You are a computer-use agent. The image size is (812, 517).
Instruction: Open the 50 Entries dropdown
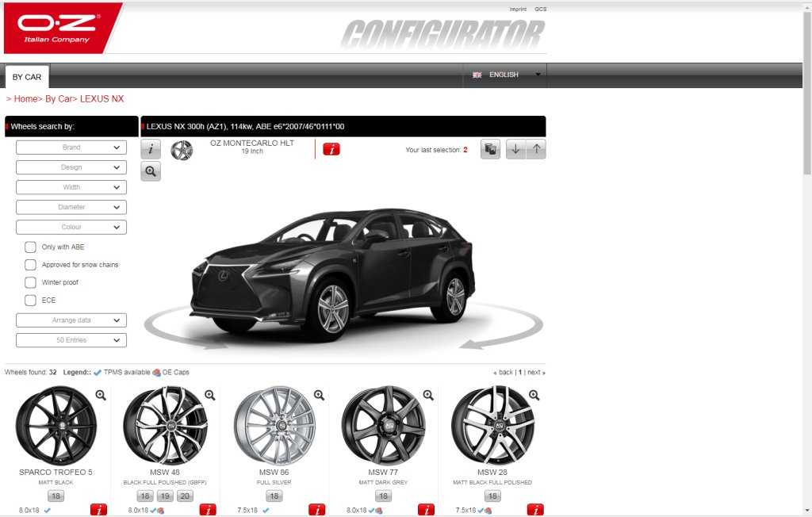pos(71,340)
